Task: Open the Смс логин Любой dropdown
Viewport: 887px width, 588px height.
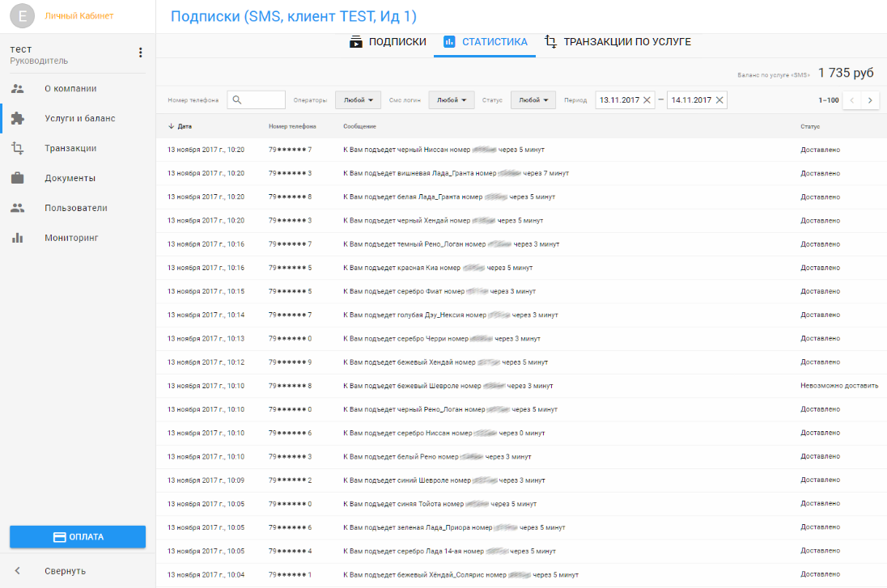Action: 451,100
